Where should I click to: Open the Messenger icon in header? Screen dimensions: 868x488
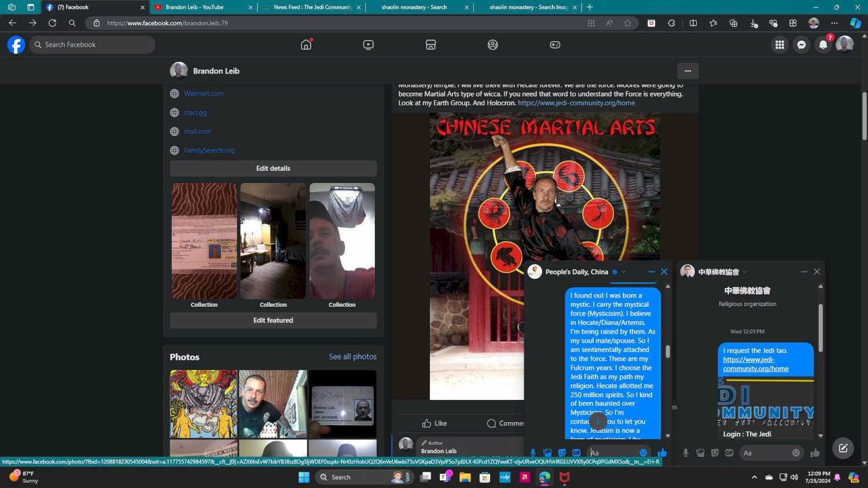(x=801, y=45)
